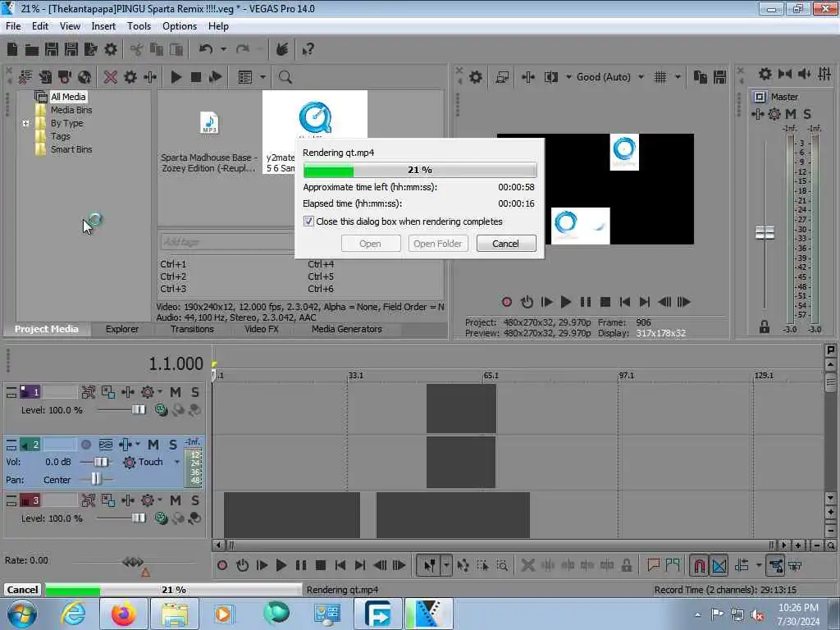Mute audio track 2
The width and height of the screenshot is (840, 630).
point(153,445)
